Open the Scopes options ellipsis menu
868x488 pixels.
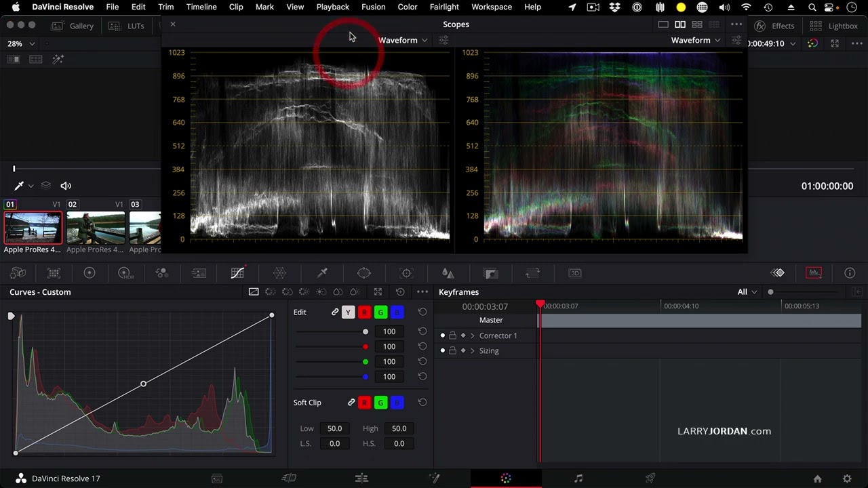[x=736, y=24]
